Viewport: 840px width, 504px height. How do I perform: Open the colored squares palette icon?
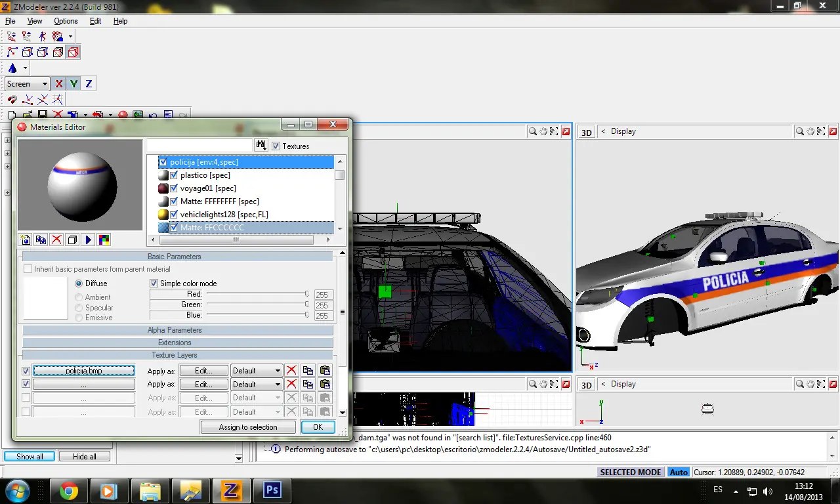click(x=104, y=240)
